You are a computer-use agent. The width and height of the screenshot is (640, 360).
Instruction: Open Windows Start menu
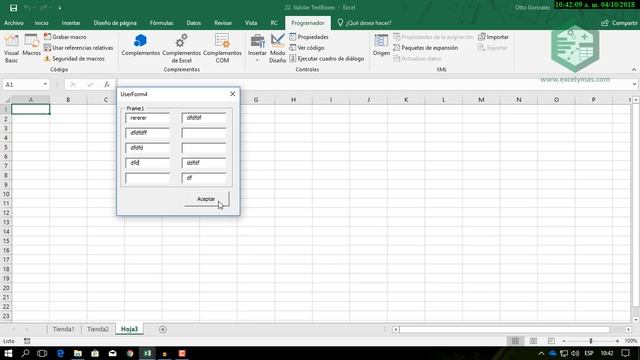coord(8,353)
